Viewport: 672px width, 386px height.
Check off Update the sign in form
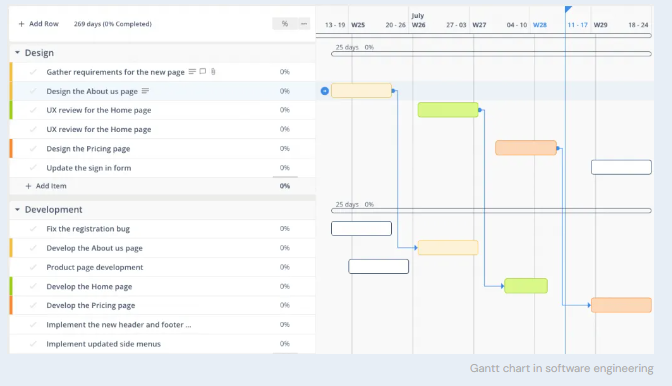coord(33,168)
